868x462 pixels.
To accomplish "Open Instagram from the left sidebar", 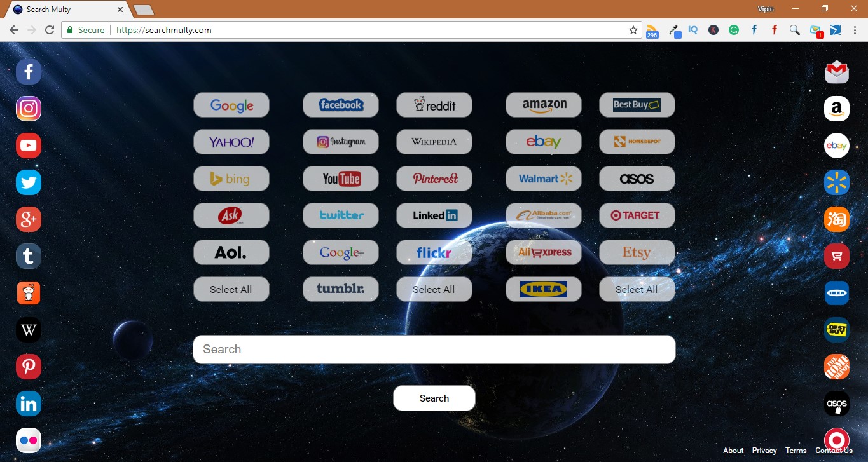I will (28, 108).
